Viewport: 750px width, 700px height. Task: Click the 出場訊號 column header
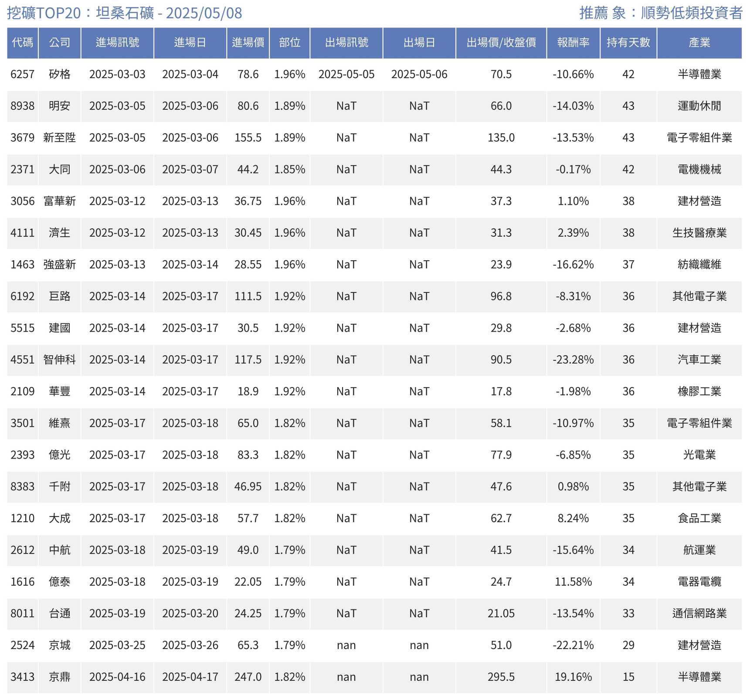(346, 43)
